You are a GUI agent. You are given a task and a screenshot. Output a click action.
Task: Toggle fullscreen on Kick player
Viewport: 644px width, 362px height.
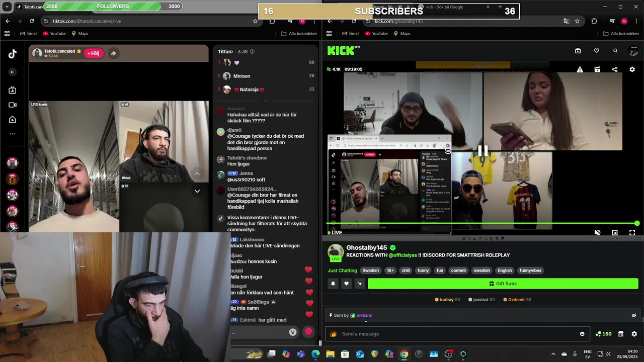point(632,233)
